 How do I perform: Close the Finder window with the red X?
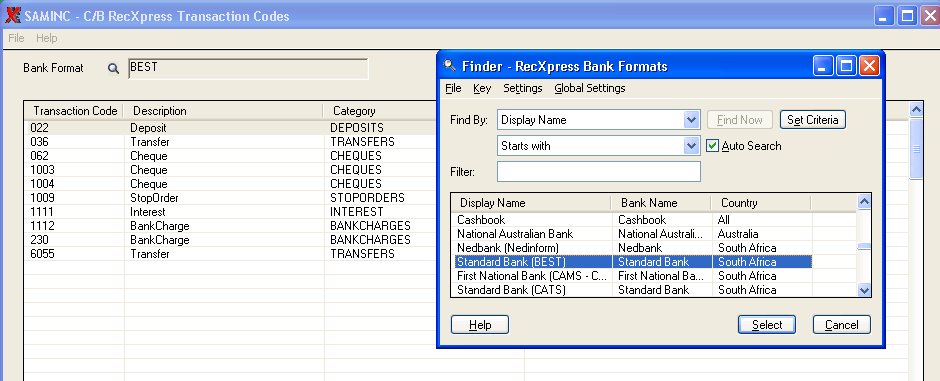tap(869, 66)
